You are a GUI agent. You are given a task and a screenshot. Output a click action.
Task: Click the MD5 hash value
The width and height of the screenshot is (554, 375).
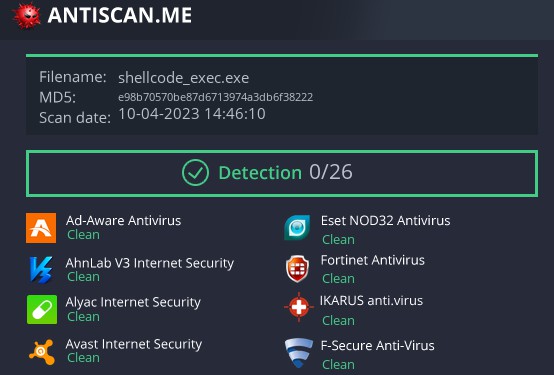216,97
